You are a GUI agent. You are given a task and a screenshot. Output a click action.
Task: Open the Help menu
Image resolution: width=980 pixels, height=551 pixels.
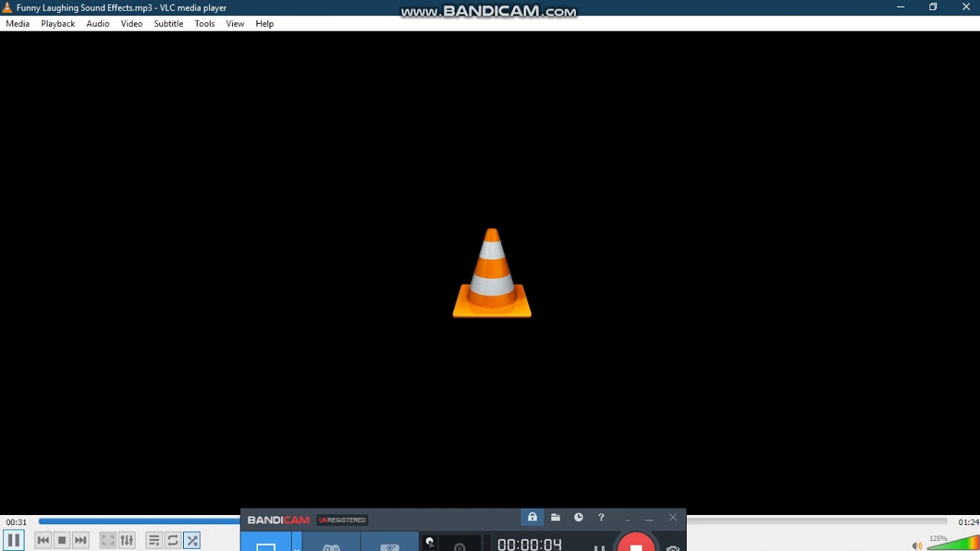coord(265,24)
